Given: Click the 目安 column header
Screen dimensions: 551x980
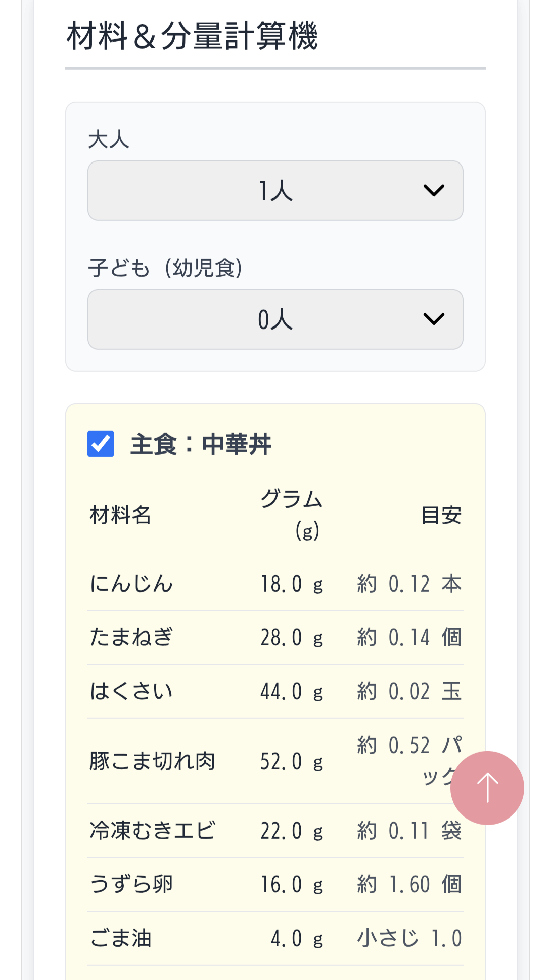Looking at the screenshot, I should (x=441, y=515).
